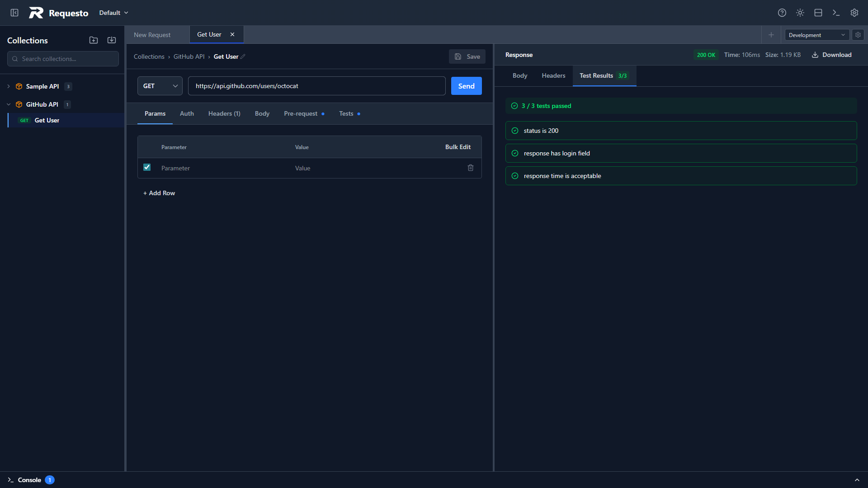868x488 pixels.
Task: Add a new request tab
Action: pyautogui.click(x=771, y=35)
